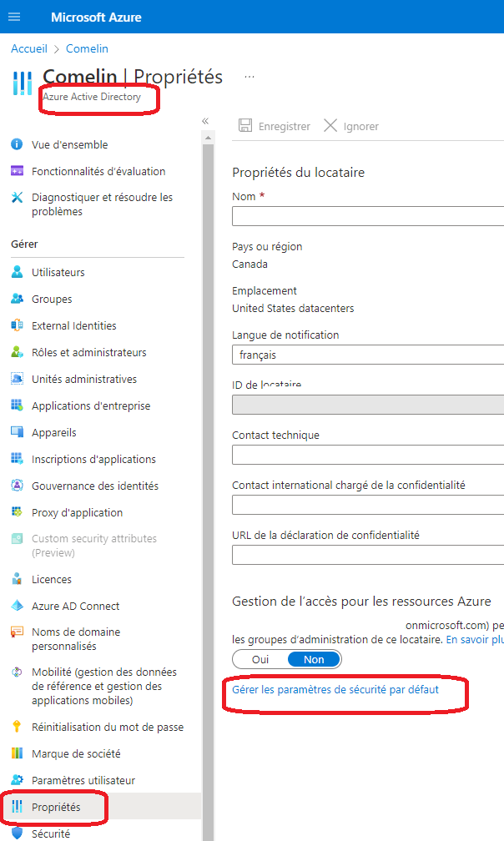The image size is (504, 841).
Task: Click the External Identities icon
Action: [x=18, y=325]
